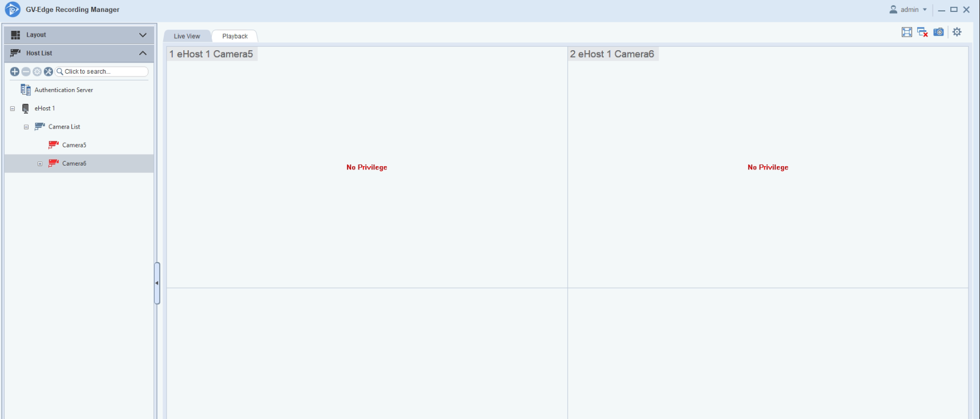Close all video windows icon
This screenshot has height=419, width=980.
[922, 32]
